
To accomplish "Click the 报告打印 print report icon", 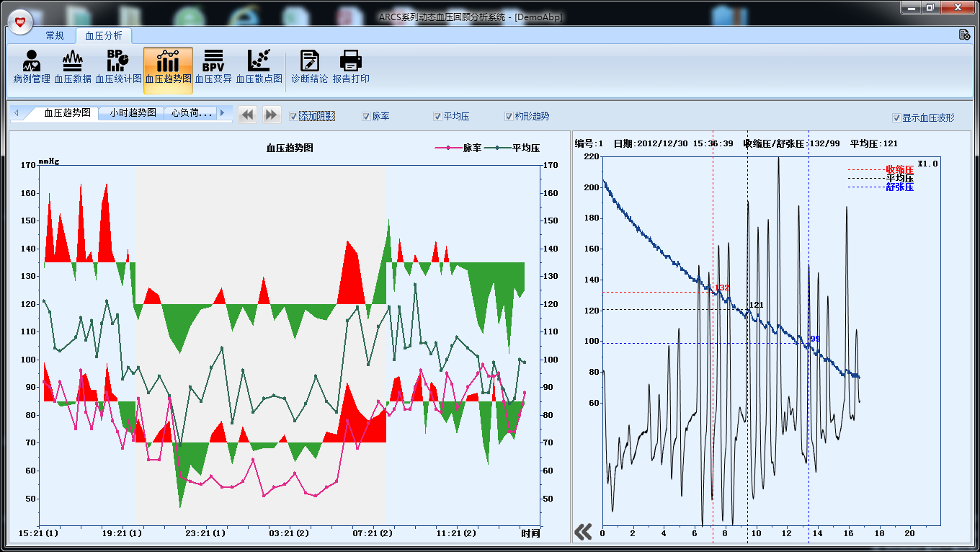I will 351,68.
